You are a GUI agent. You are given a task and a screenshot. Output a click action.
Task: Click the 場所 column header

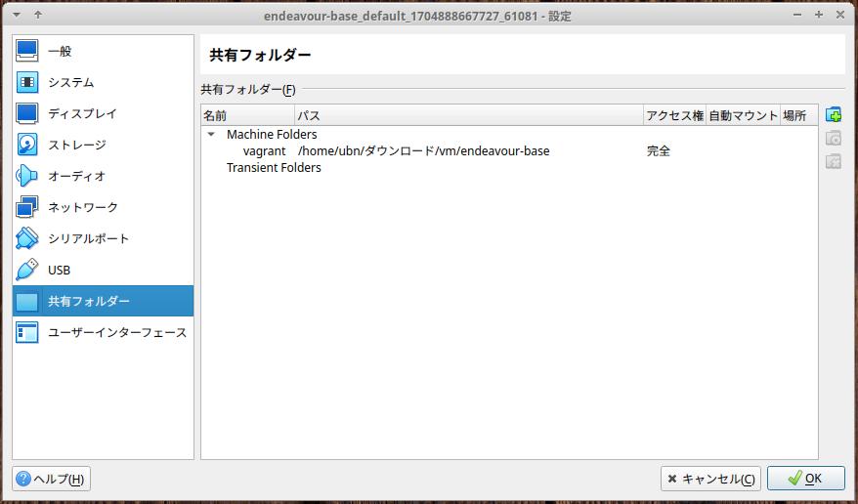coord(799,115)
